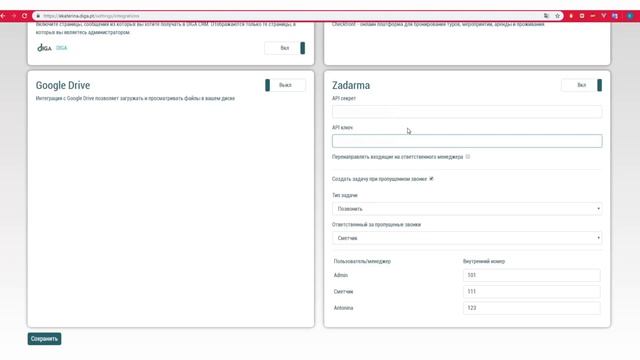Click the Zadarma heading
Screen dimensions: 640x360
click(351, 85)
